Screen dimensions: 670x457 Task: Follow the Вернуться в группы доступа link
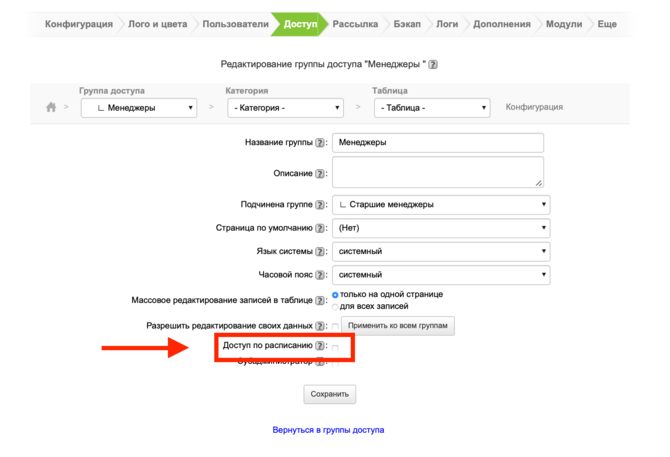328,430
